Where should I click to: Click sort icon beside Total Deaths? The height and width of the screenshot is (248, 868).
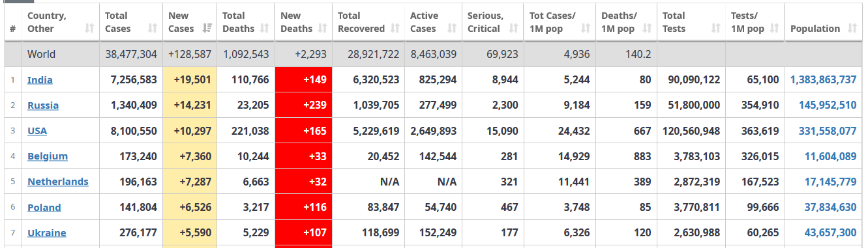pyautogui.click(x=265, y=29)
